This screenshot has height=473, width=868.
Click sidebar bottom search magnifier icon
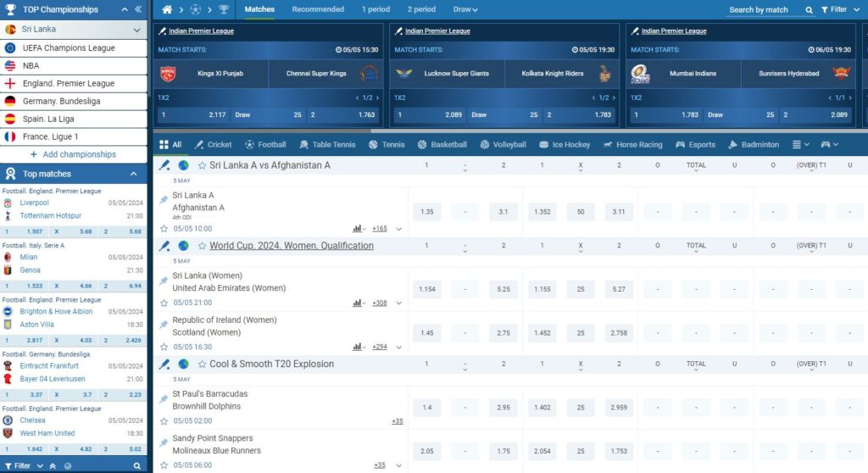click(x=136, y=466)
